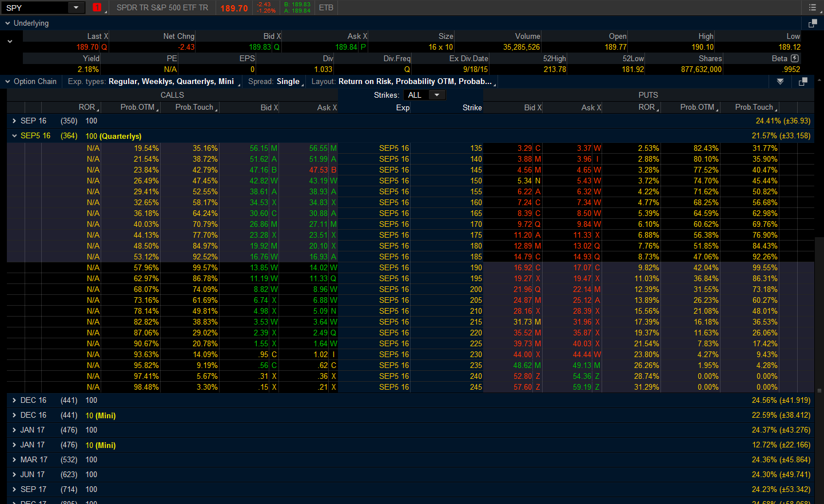This screenshot has height=504, width=824.
Task: Click the last price 189.70 in the top bar
Action: tap(234, 8)
